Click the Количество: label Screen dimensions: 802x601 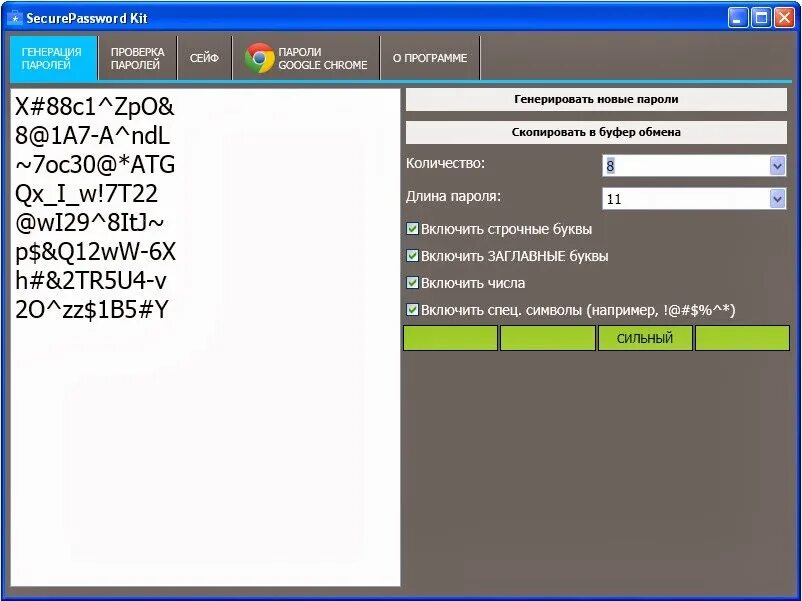pos(445,164)
